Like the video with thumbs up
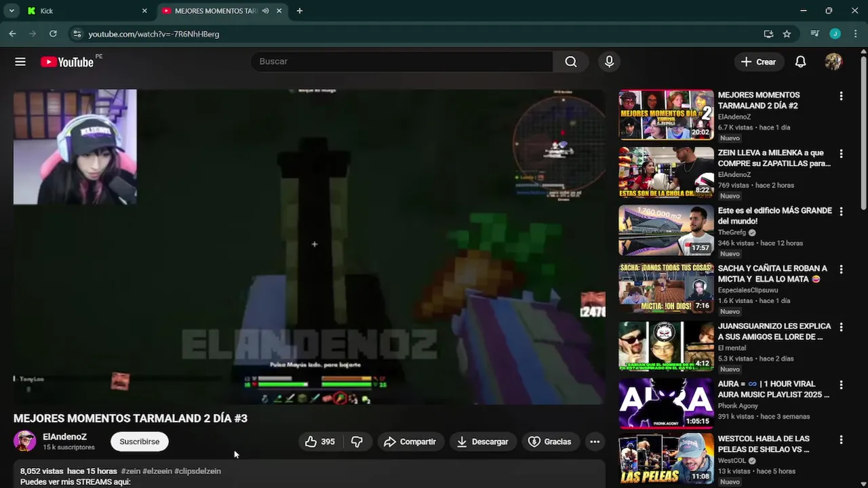 (x=320, y=441)
